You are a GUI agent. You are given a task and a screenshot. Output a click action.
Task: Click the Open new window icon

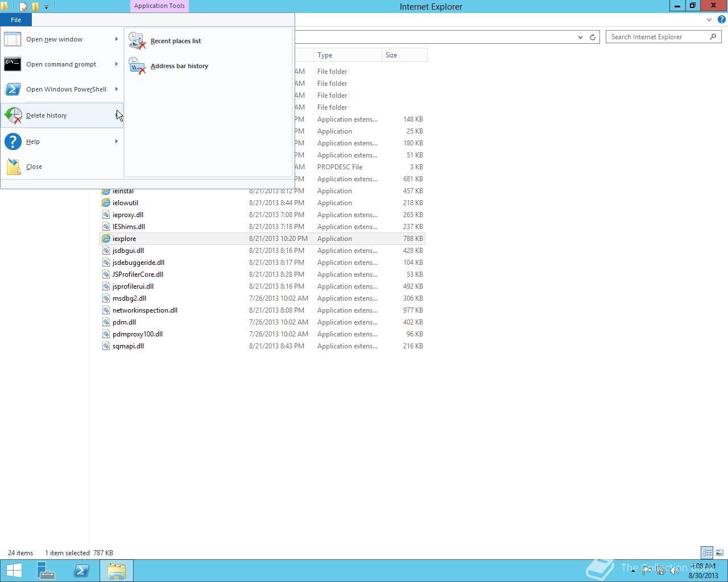[x=13, y=39]
